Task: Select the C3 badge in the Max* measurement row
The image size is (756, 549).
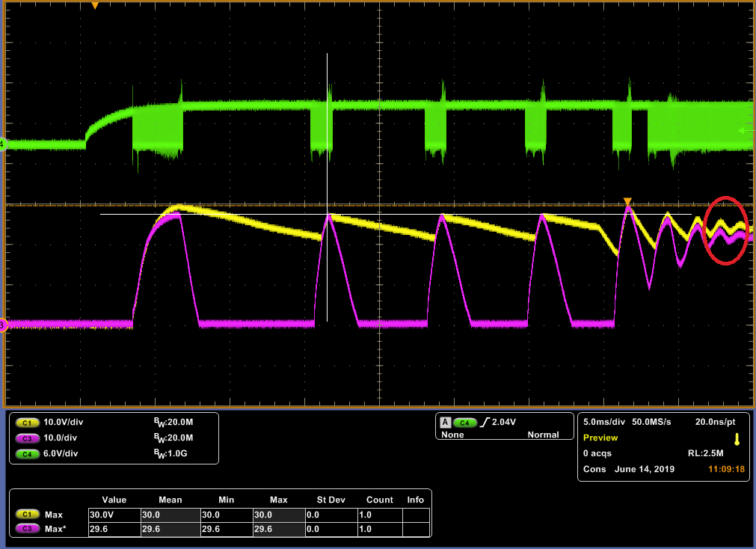Action: tap(28, 529)
